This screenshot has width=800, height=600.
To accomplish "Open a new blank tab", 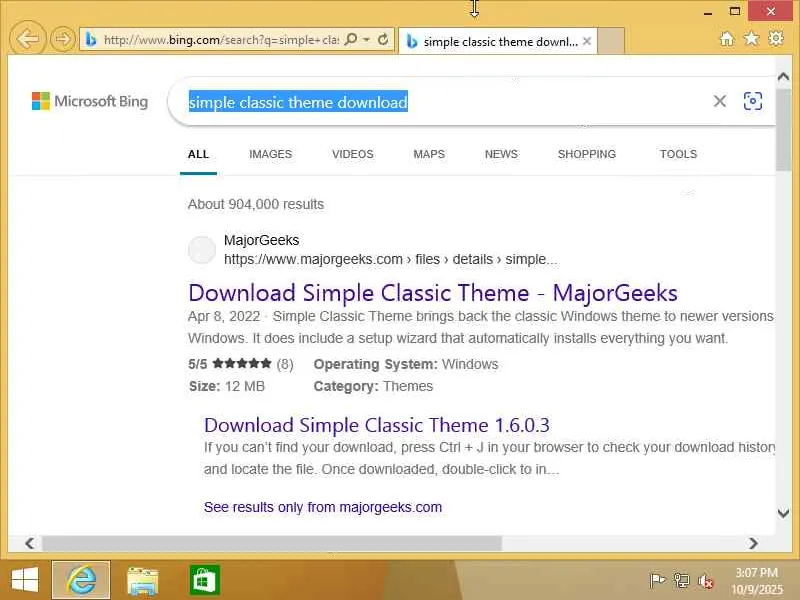I will tap(611, 41).
